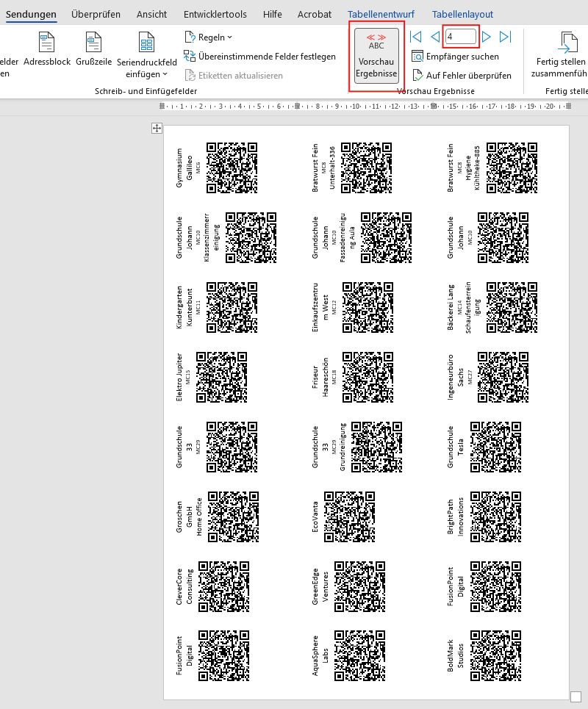Click the record number input field

point(461,37)
